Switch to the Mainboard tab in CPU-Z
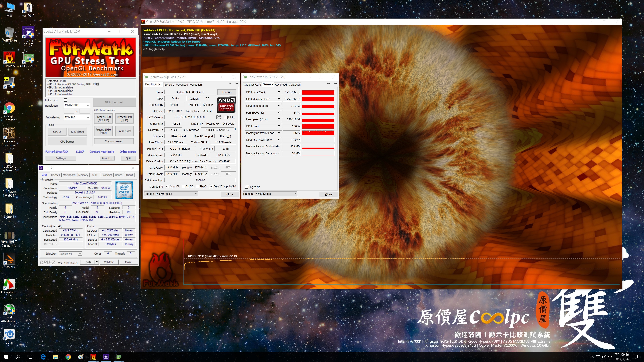Viewport: 644px width, 362px height. pyautogui.click(x=69, y=175)
